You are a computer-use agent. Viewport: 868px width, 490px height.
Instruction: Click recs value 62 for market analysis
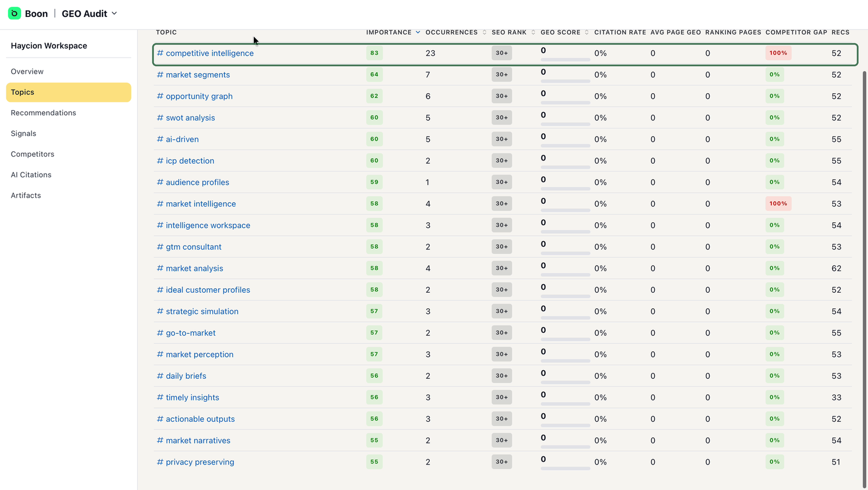pos(837,268)
